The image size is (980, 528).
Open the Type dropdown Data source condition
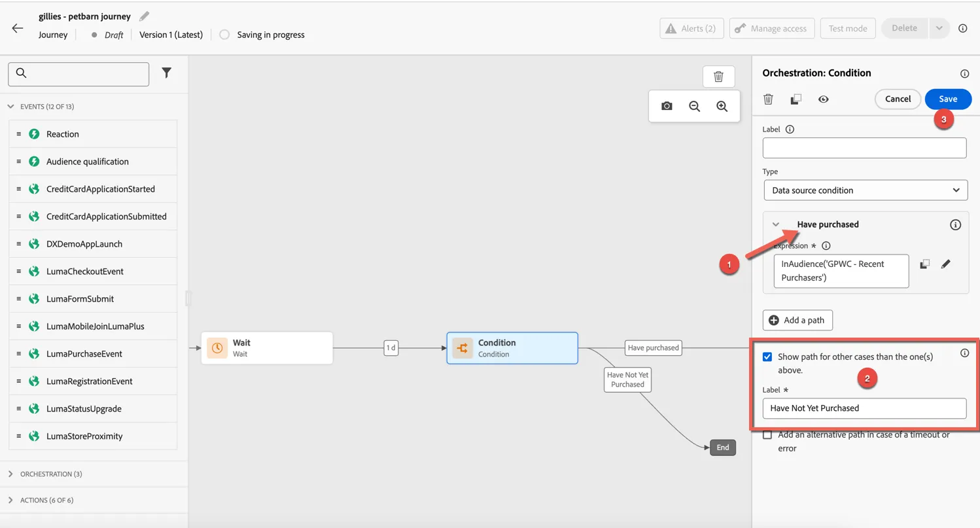coord(866,190)
